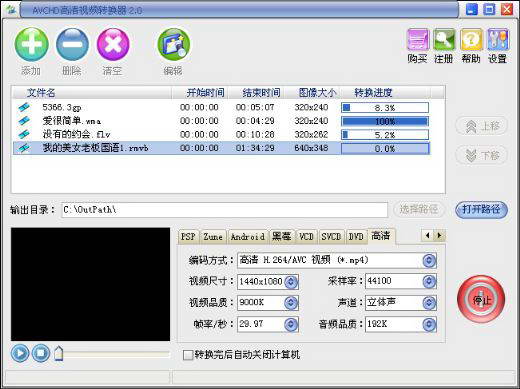Open the 设置 settings icon
The width and height of the screenshot is (520, 389).
pos(498,40)
